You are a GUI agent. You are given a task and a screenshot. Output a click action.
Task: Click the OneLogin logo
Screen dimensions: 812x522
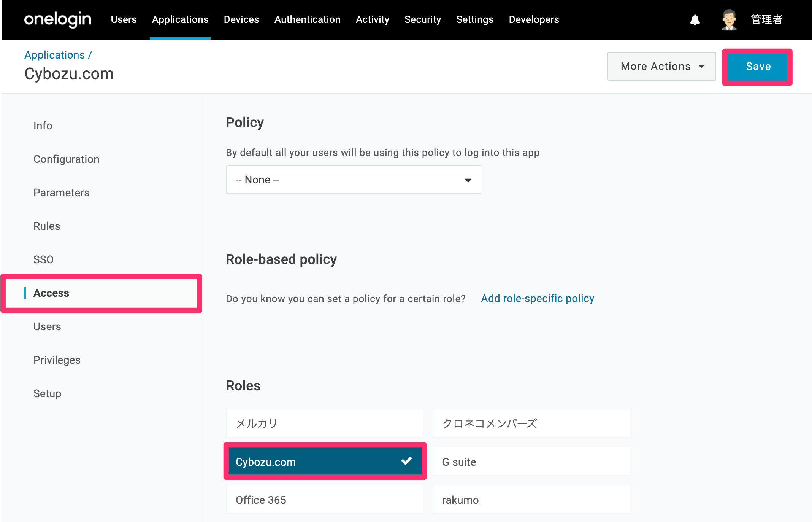click(58, 19)
